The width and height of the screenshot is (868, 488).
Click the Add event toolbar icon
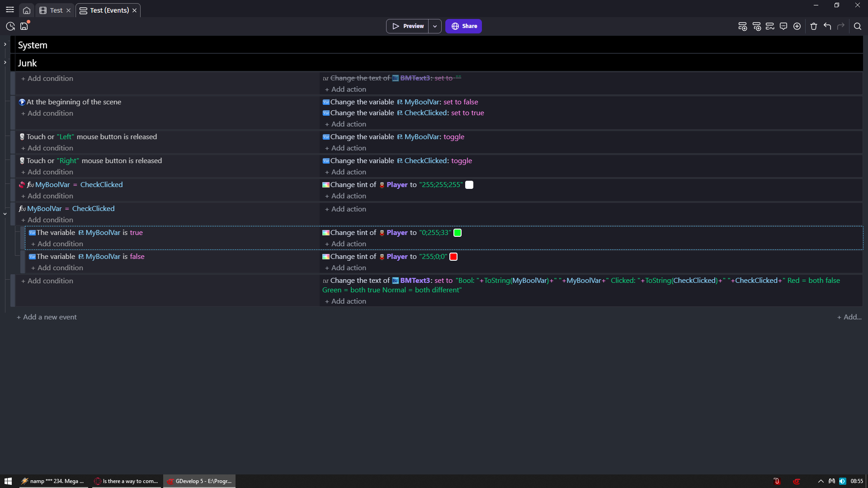(x=742, y=26)
